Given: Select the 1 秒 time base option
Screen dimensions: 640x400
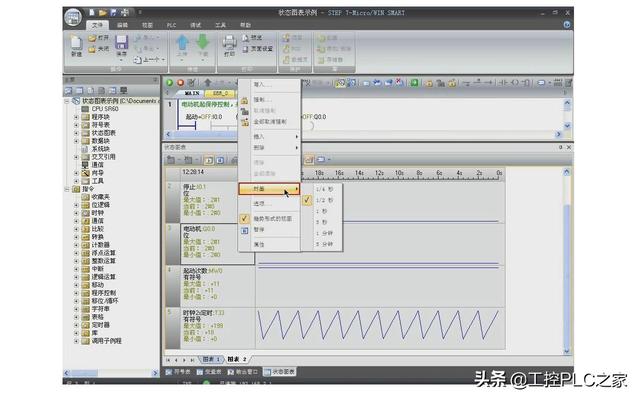Looking at the screenshot, I should point(324,211).
